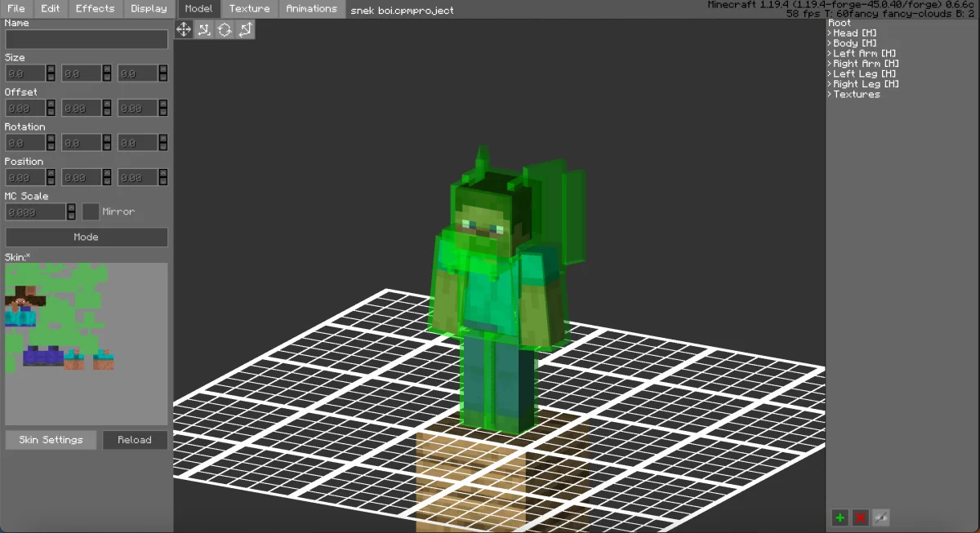980x533 pixels.
Task: Click the first Position value field
Action: pos(25,177)
